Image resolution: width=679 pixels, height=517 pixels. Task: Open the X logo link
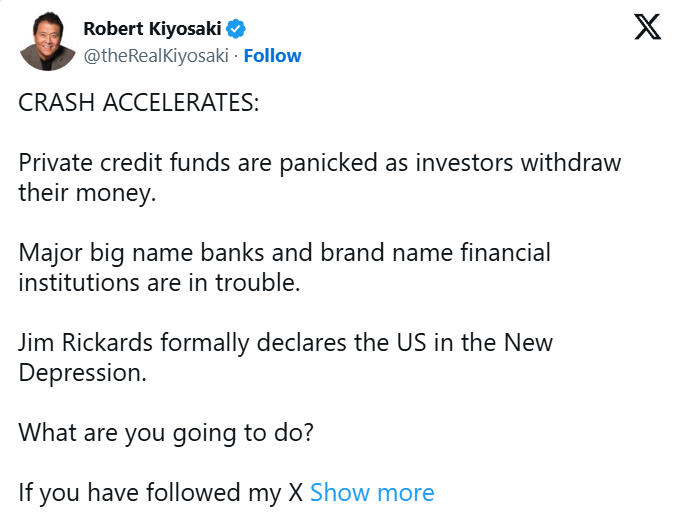coord(648,27)
